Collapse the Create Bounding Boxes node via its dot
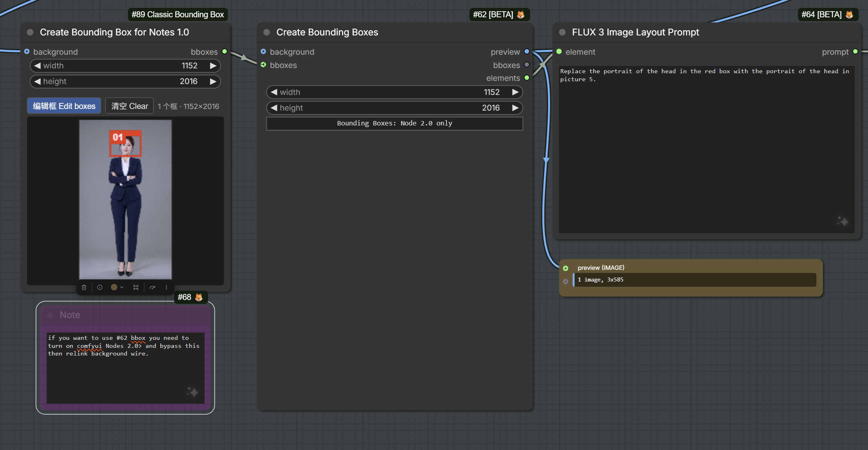This screenshot has width=868, height=450. tap(266, 32)
